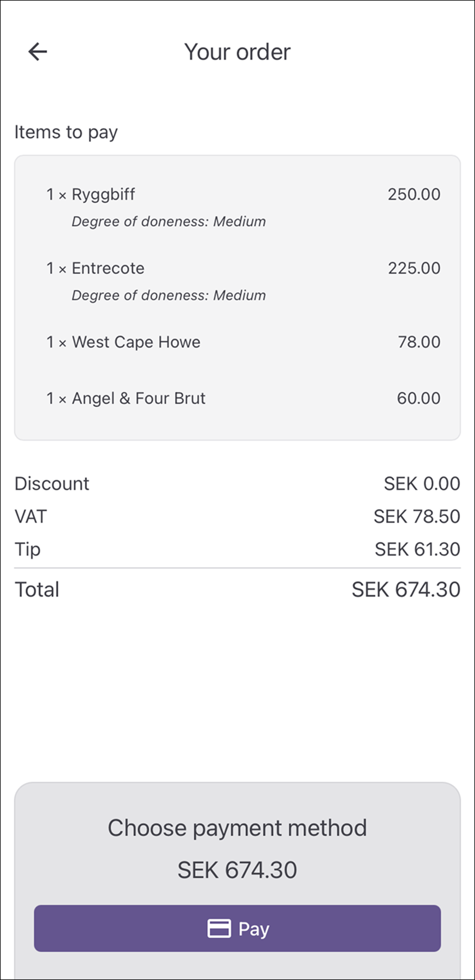The image size is (475, 980).
Task: Click the Discount SEK 0.00 amount
Action: tap(422, 484)
